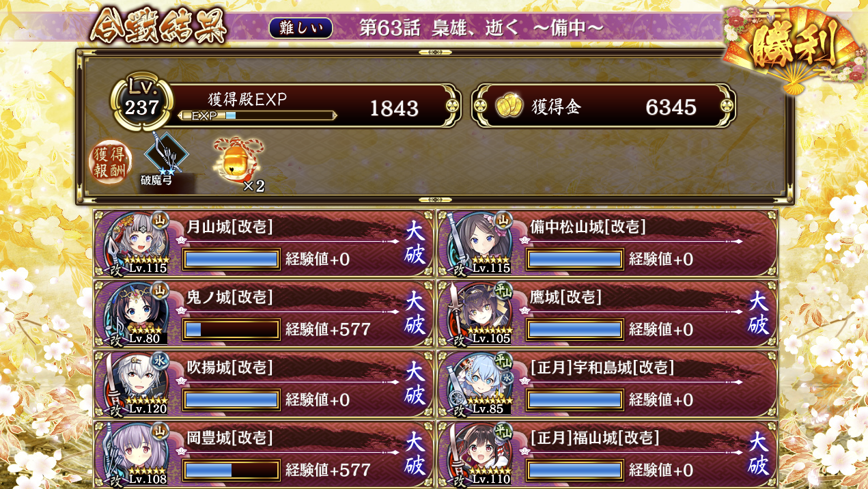The height and width of the screenshot is (489, 868).
Task: Click the Lv. 237 player level badge
Action: click(141, 104)
